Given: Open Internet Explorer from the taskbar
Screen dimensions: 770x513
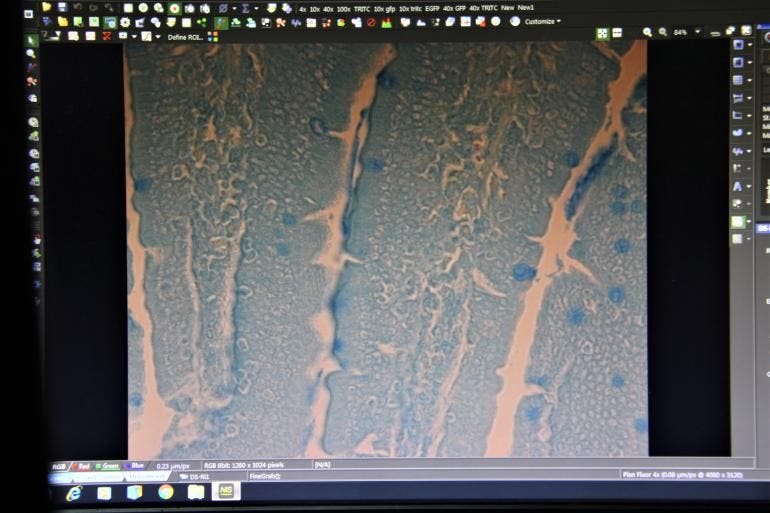Looking at the screenshot, I should [74, 492].
